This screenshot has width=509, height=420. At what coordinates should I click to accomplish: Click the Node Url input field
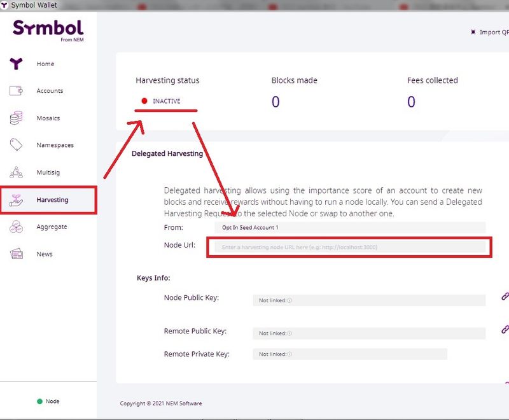[349, 247]
